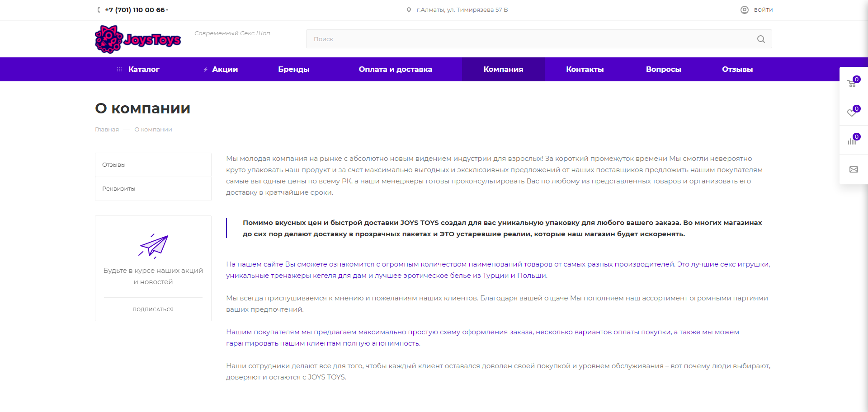Image resolution: width=868 pixels, height=412 pixels.
Task: Open Реквизиты in the left sidebar
Action: pyautogui.click(x=153, y=189)
